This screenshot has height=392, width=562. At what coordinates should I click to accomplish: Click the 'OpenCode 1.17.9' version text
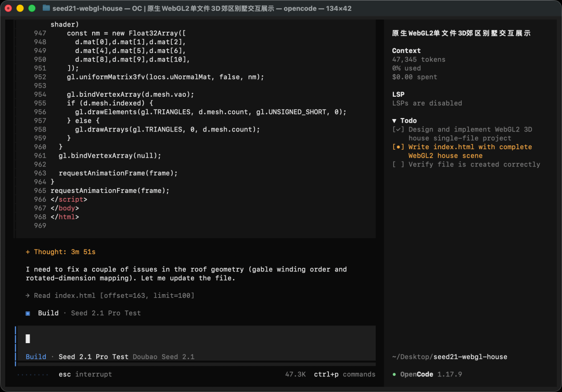coord(431,374)
